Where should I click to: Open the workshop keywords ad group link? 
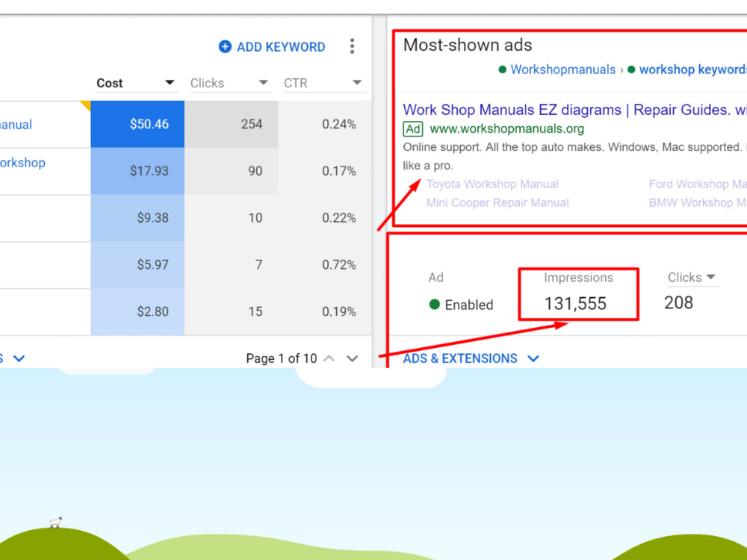click(692, 69)
